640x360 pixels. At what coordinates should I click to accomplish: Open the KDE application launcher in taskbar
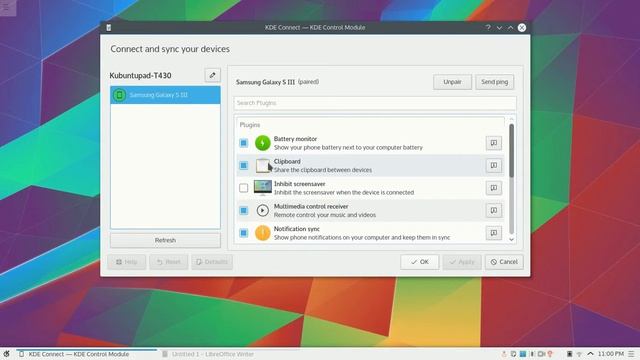(x=6, y=354)
